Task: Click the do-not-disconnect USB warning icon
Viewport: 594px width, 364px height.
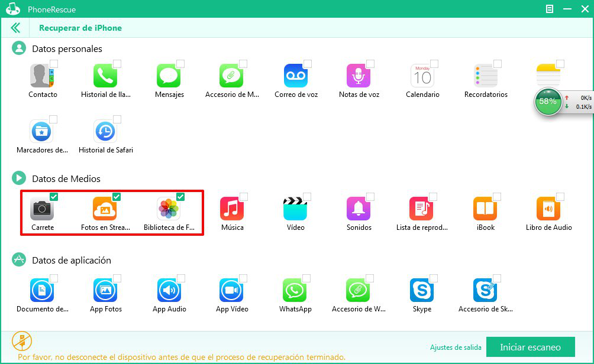Action: 21,341
